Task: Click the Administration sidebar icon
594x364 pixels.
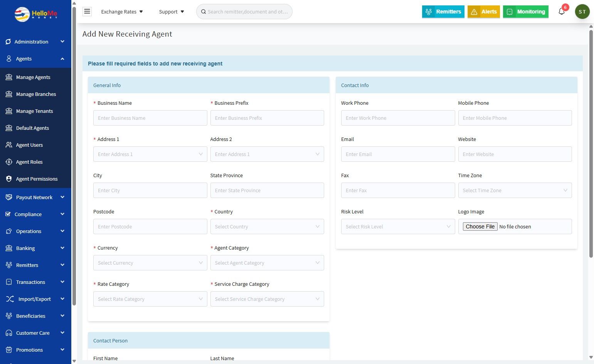Action: [x=8, y=42]
